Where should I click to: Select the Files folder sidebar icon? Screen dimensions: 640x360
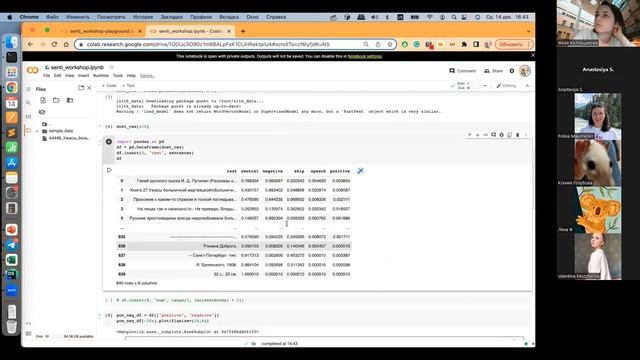28,131
